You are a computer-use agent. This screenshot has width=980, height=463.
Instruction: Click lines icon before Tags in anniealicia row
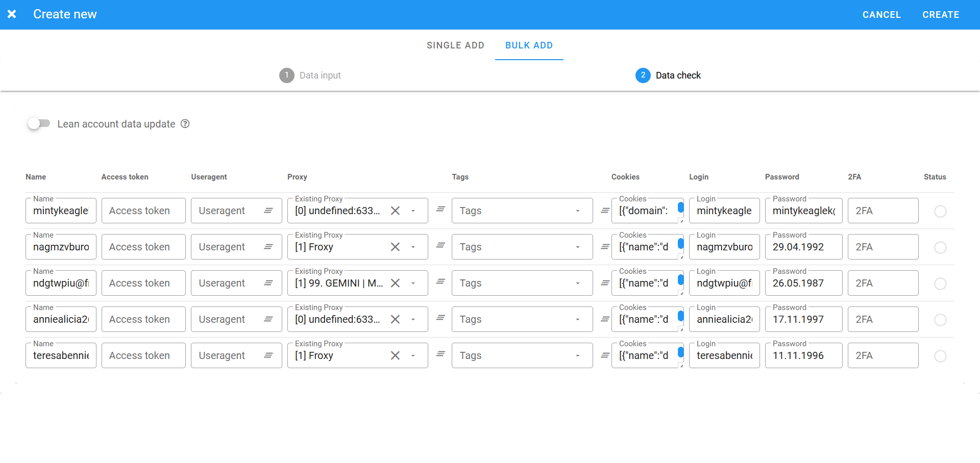click(441, 318)
